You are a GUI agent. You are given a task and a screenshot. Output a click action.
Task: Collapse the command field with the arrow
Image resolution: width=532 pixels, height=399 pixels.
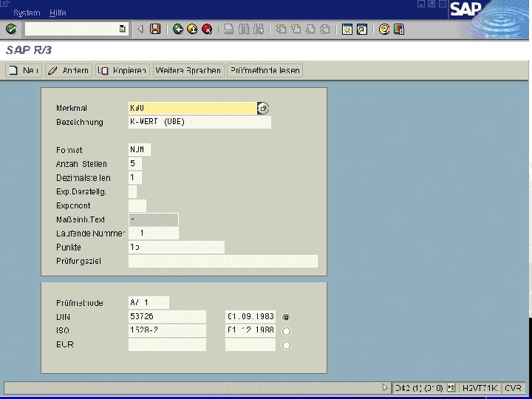coord(140,29)
